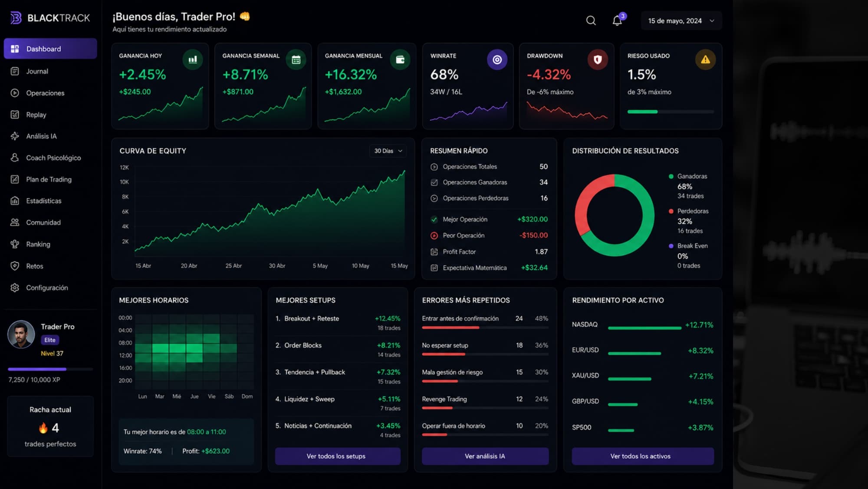868x489 pixels.
Task: Click the "+$320.00" best operation value
Action: point(533,219)
